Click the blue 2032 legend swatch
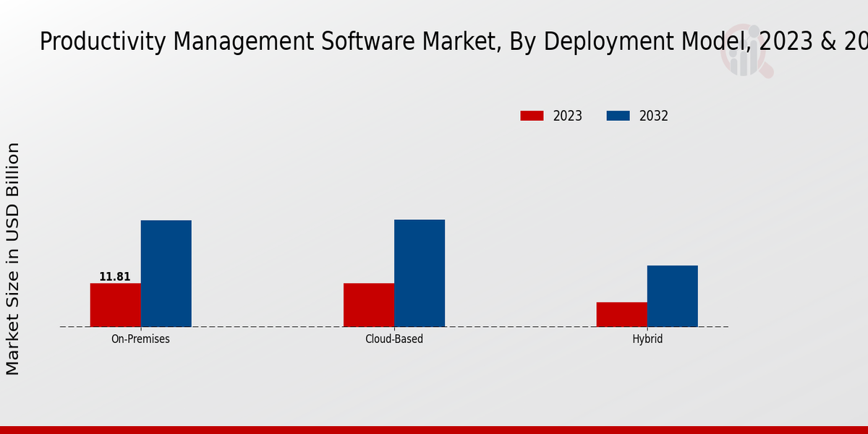The image size is (868, 434). (x=617, y=116)
